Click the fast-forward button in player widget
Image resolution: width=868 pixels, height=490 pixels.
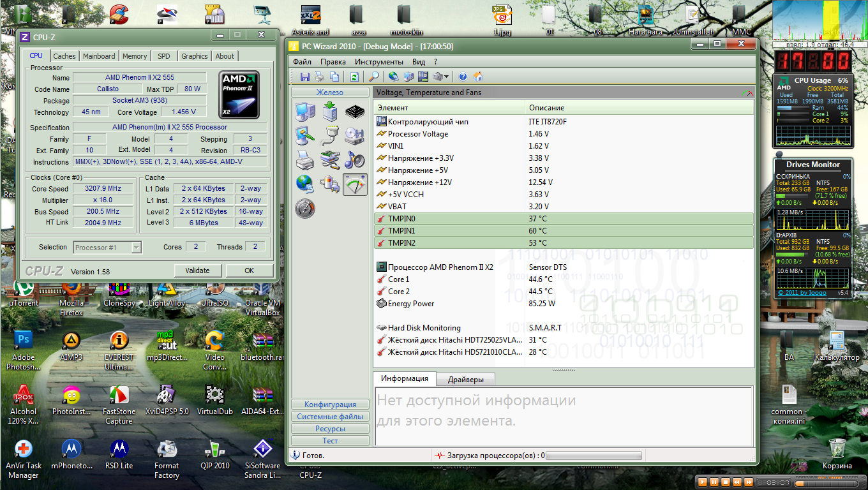750,482
